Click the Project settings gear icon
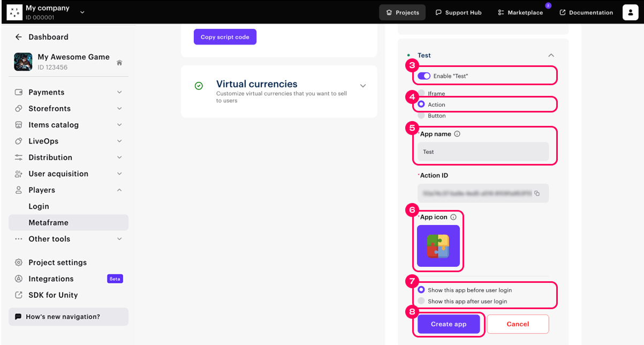The width and height of the screenshot is (644, 345). pos(19,262)
